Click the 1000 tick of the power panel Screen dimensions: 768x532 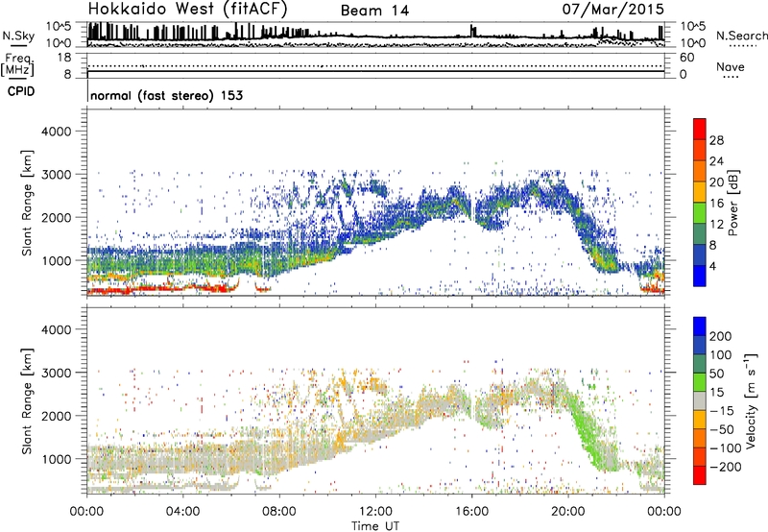pyautogui.click(x=56, y=260)
